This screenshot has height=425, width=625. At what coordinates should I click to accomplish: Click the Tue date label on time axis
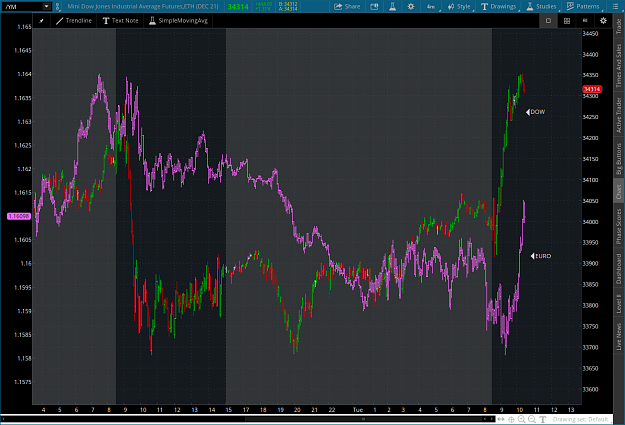point(358,410)
